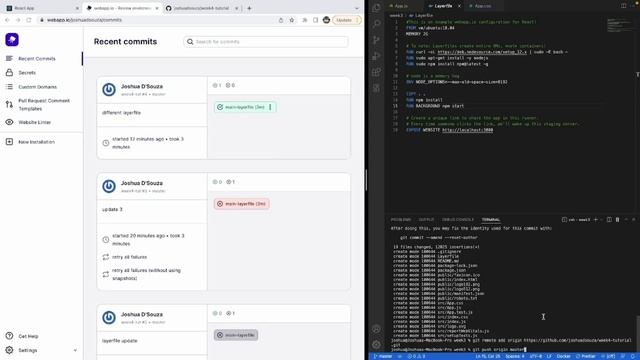
Task: Split the terminal panel
Action: coord(609,220)
